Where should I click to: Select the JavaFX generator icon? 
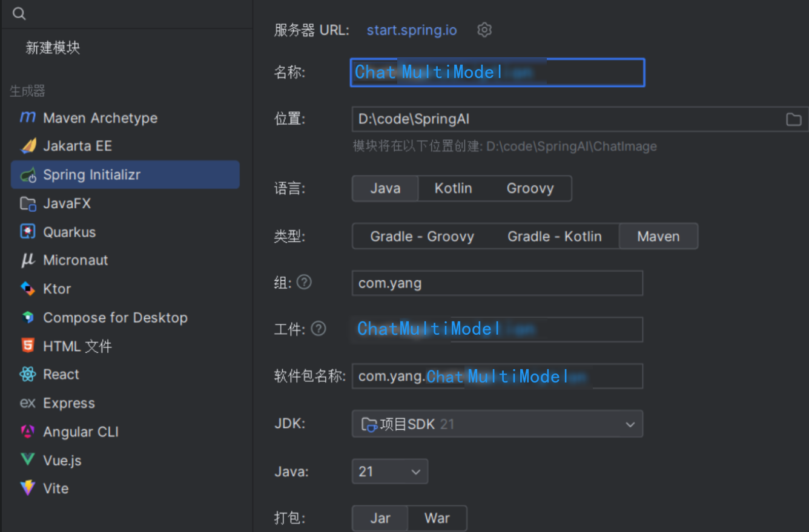click(28, 203)
